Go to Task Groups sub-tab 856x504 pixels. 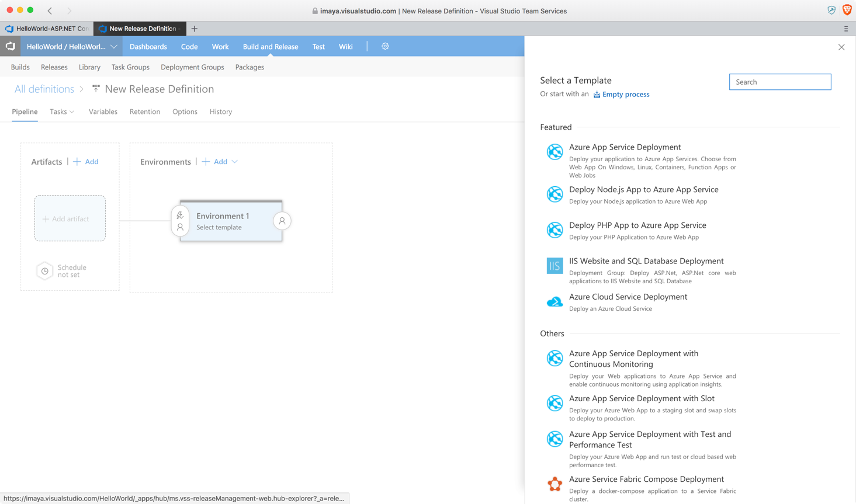(x=130, y=67)
